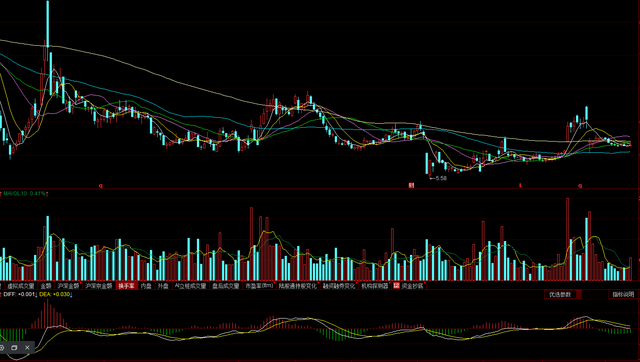Switch to the 机构探测器 tab
The height and width of the screenshot is (362, 640).
[x=374, y=286]
